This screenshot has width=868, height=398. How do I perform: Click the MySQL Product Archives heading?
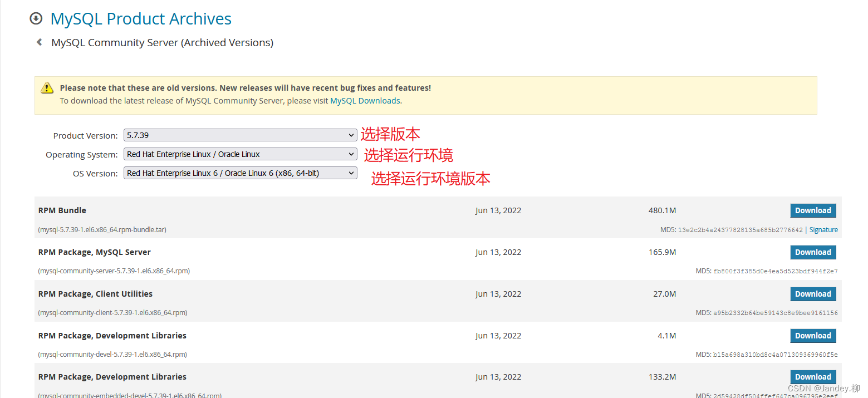(x=141, y=18)
